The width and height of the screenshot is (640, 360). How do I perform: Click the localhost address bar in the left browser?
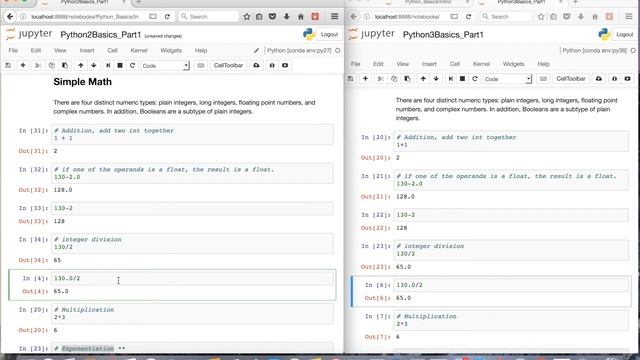point(85,17)
